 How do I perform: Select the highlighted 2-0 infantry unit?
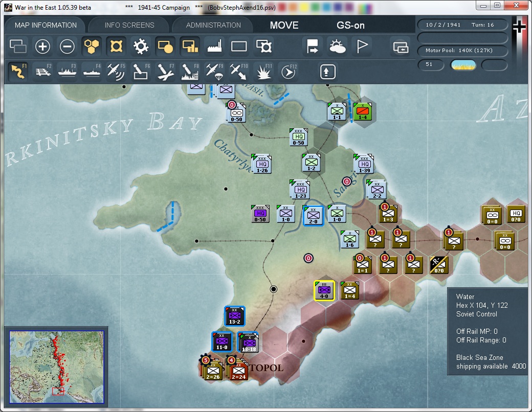point(313,215)
